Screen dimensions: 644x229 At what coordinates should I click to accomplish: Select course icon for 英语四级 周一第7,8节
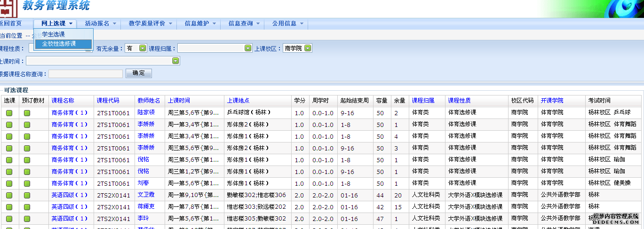click(9, 207)
